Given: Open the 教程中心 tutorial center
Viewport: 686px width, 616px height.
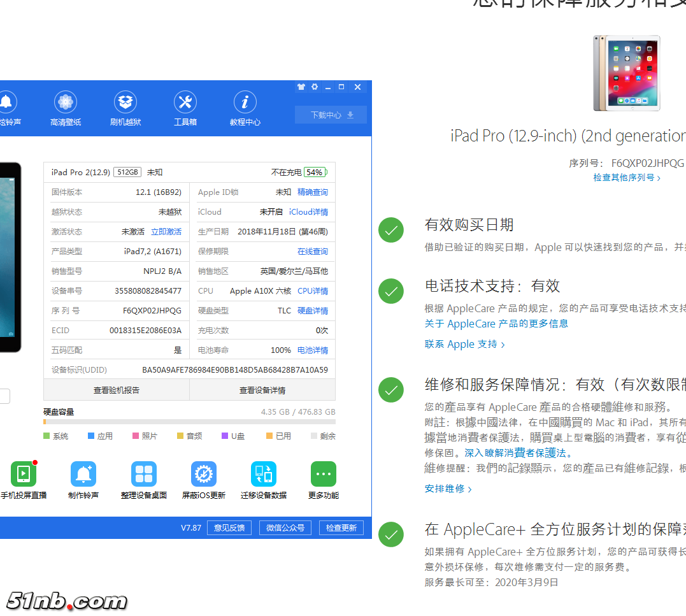Looking at the screenshot, I should pyautogui.click(x=245, y=108).
